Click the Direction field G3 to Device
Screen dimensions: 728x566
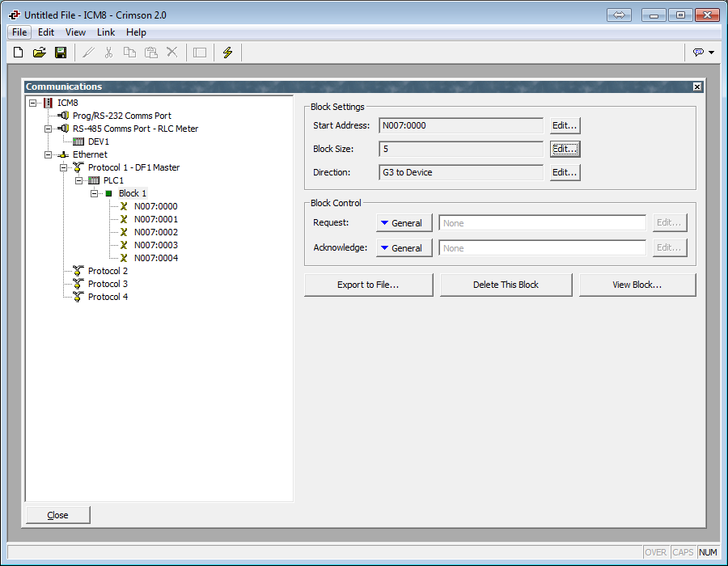(461, 172)
